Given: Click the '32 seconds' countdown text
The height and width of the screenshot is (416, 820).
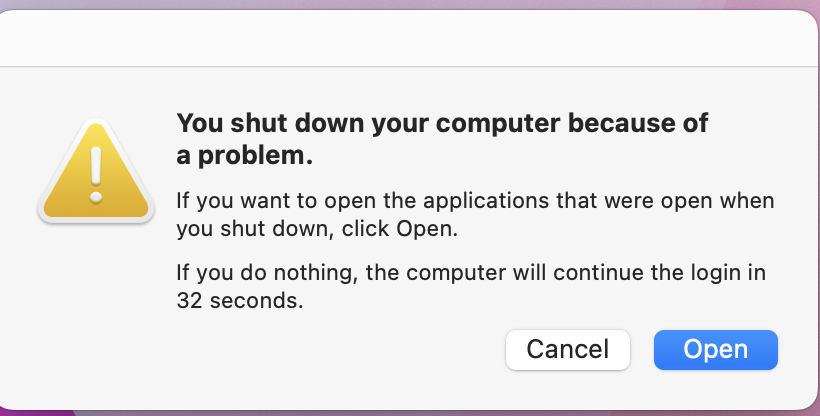Looking at the screenshot, I should (239, 299).
